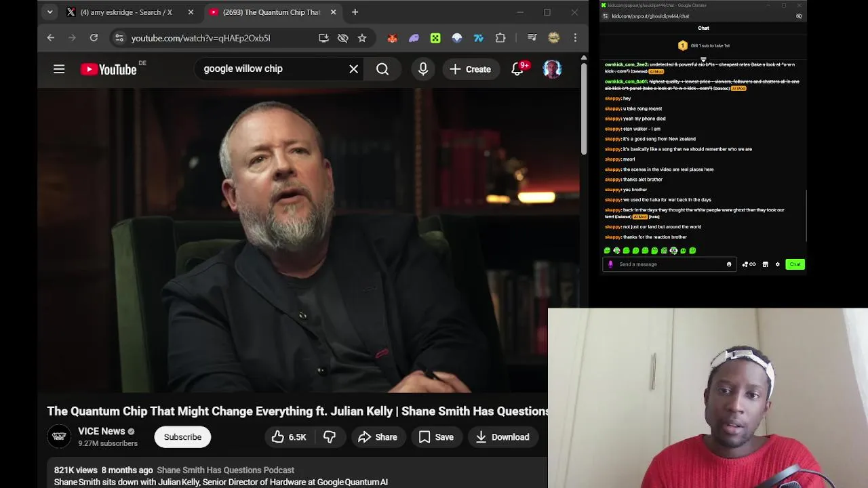The height and width of the screenshot is (488, 868).
Task: Go forward in the Chrome browser
Action: 72,38
